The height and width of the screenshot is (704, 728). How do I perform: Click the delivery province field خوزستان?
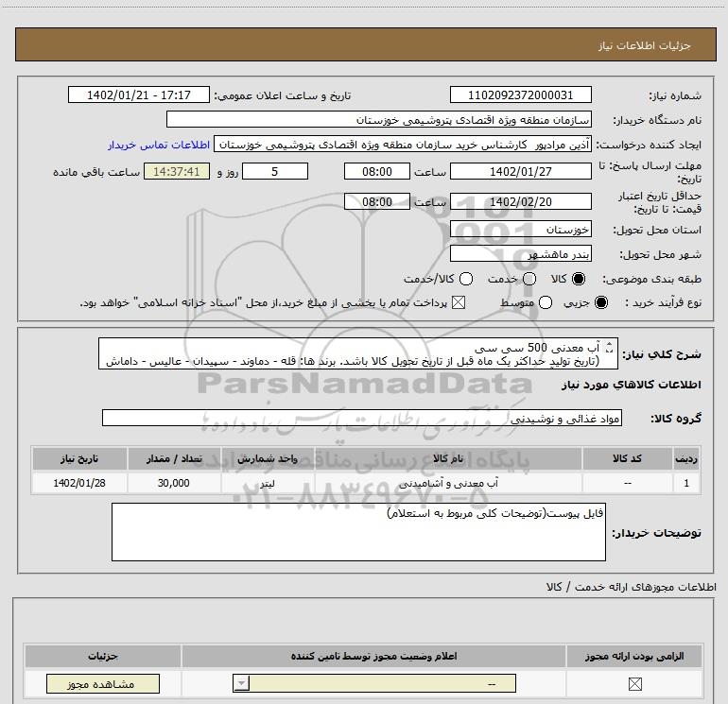coord(520,230)
